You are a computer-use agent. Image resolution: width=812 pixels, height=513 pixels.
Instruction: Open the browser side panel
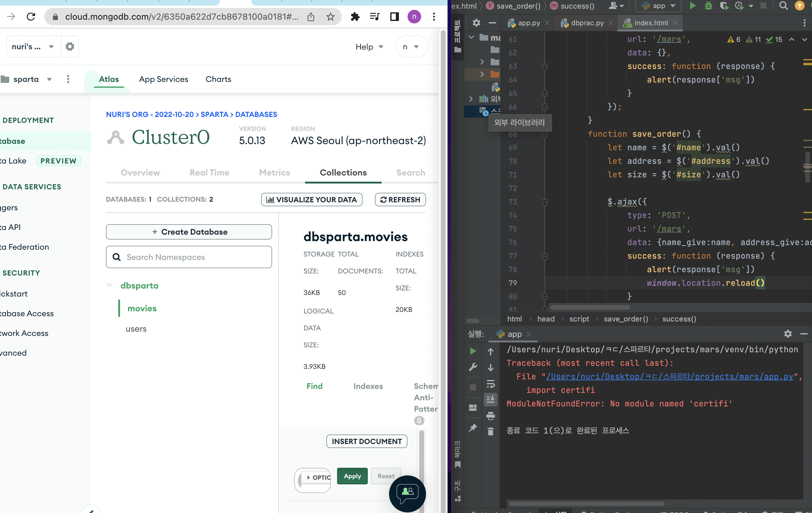pos(394,17)
